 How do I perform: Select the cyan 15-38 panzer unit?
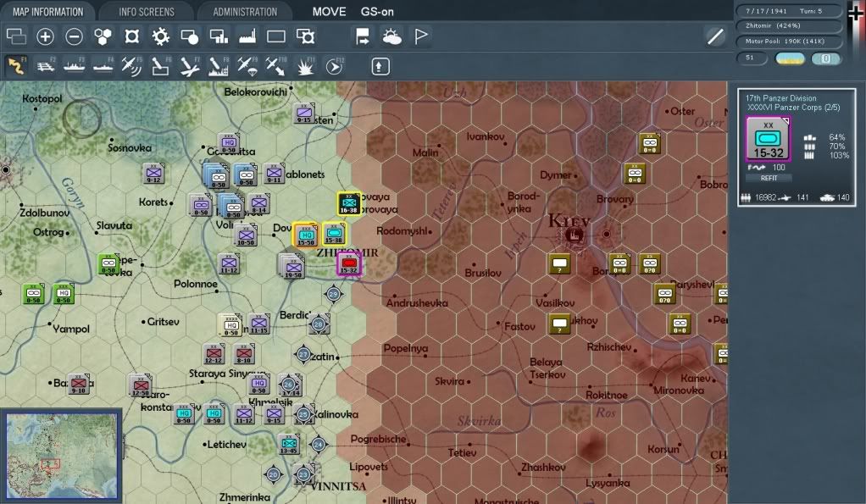pos(334,234)
